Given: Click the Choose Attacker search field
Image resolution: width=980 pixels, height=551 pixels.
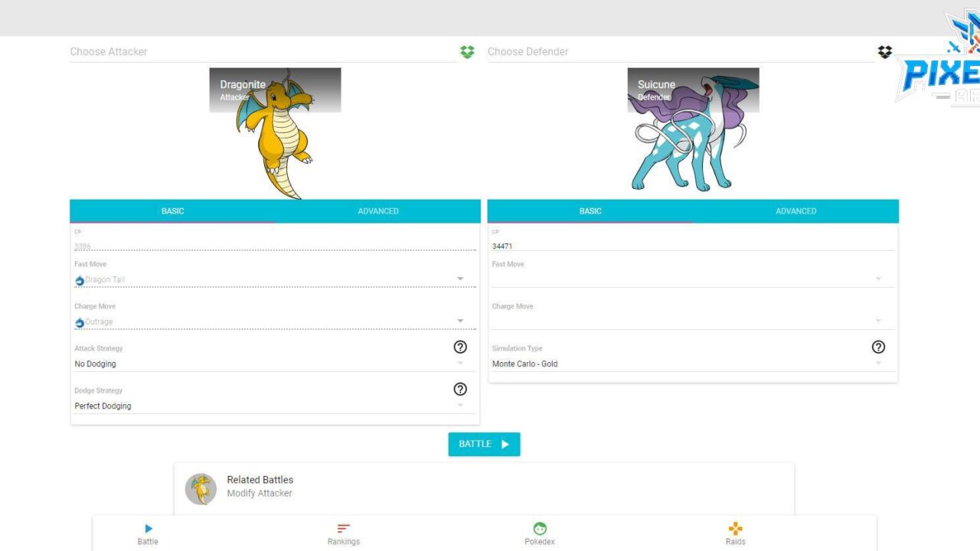Looking at the screenshot, I should click(263, 52).
